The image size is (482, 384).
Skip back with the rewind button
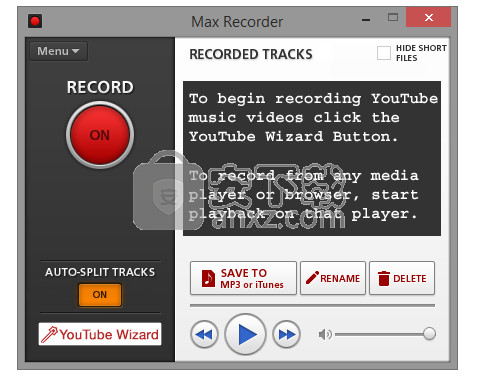coord(204,334)
